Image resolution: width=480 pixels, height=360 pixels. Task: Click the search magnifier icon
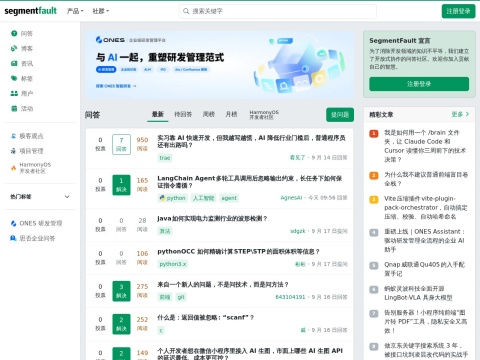point(186,11)
